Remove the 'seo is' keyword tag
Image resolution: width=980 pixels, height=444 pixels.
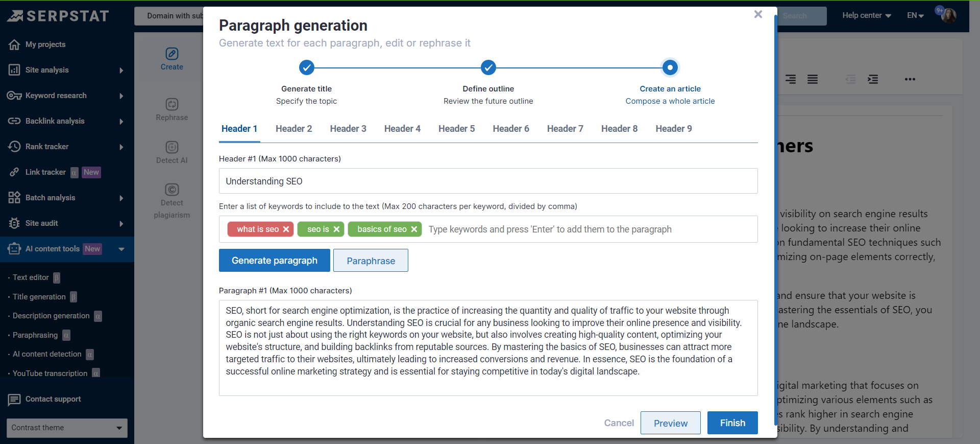click(x=336, y=229)
